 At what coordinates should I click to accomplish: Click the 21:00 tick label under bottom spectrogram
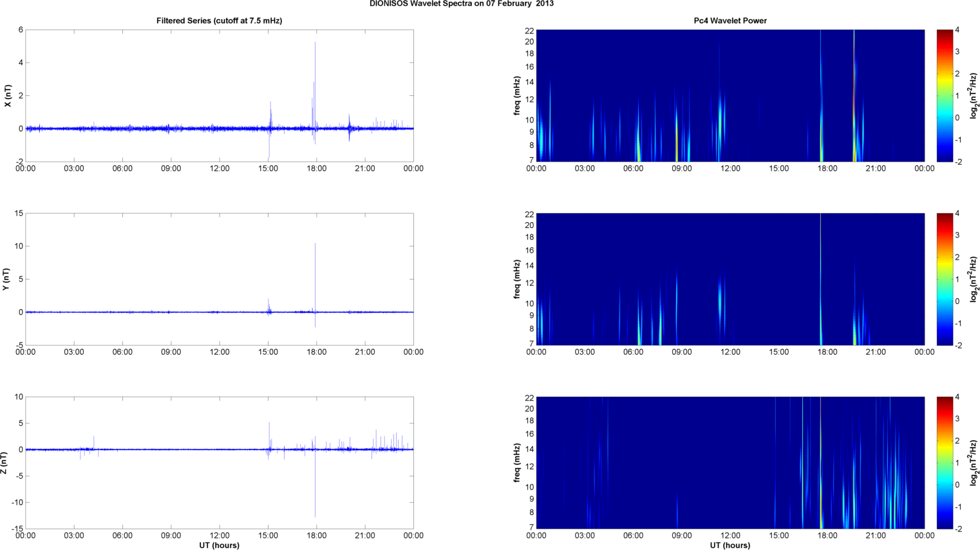pyautogui.click(x=876, y=536)
